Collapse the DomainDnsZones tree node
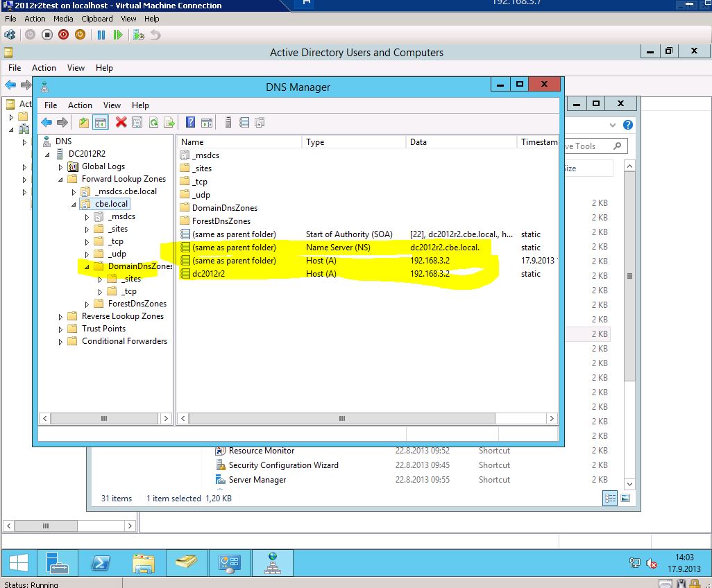 click(87, 267)
